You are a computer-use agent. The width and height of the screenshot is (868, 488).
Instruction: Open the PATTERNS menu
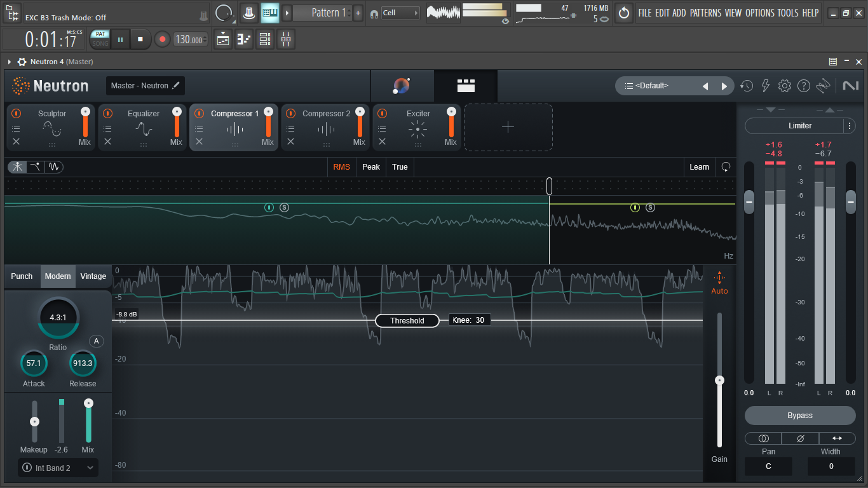pyautogui.click(x=706, y=13)
